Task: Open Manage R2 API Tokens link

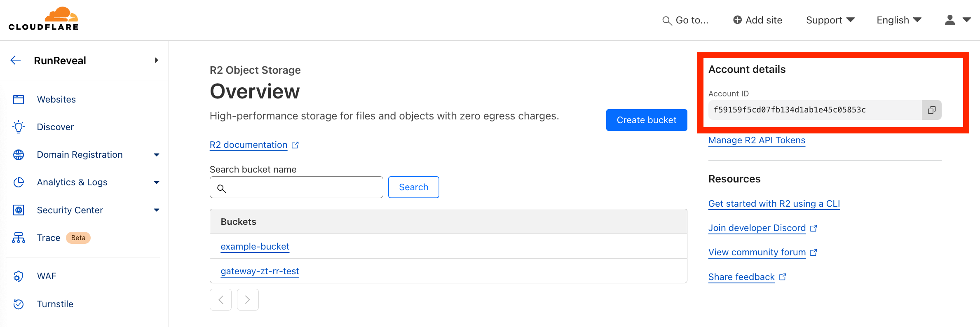Action: [x=756, y=140]
